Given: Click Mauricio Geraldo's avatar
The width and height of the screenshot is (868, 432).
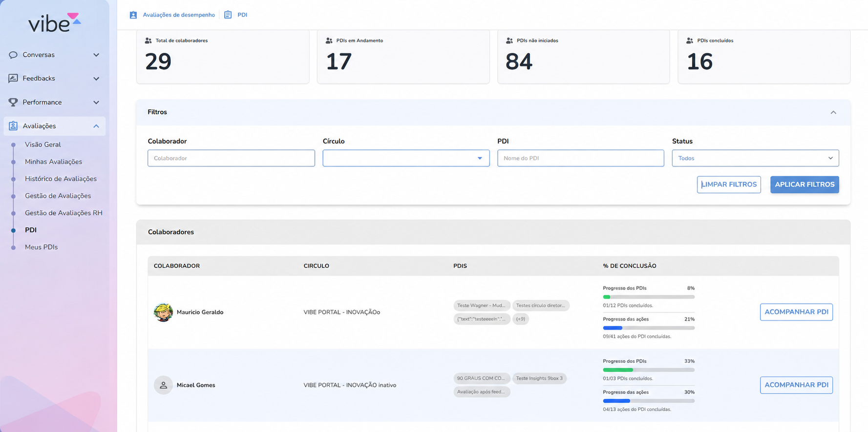Looking at the screenshot, I should point(163,312).
